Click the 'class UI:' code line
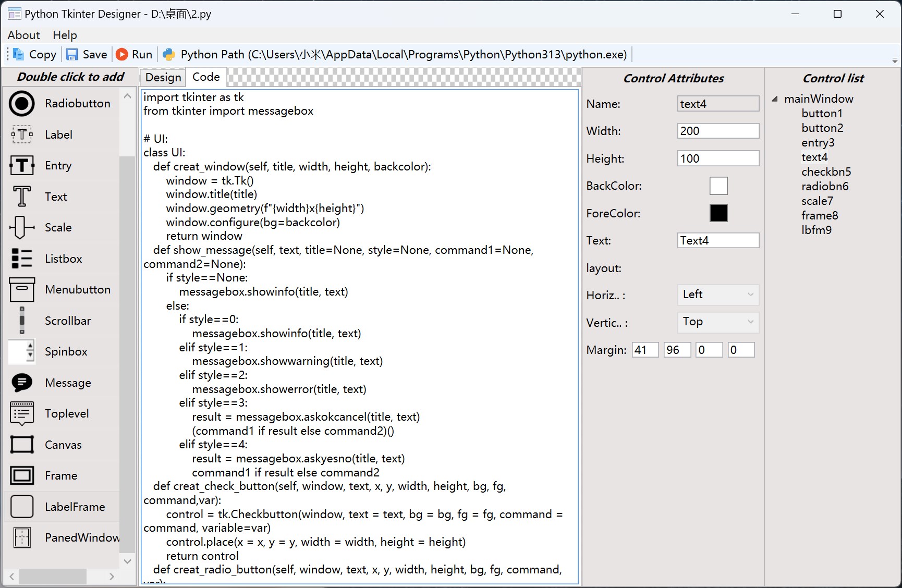The width and height of the screenshot is (902, 588). (164, 152)
